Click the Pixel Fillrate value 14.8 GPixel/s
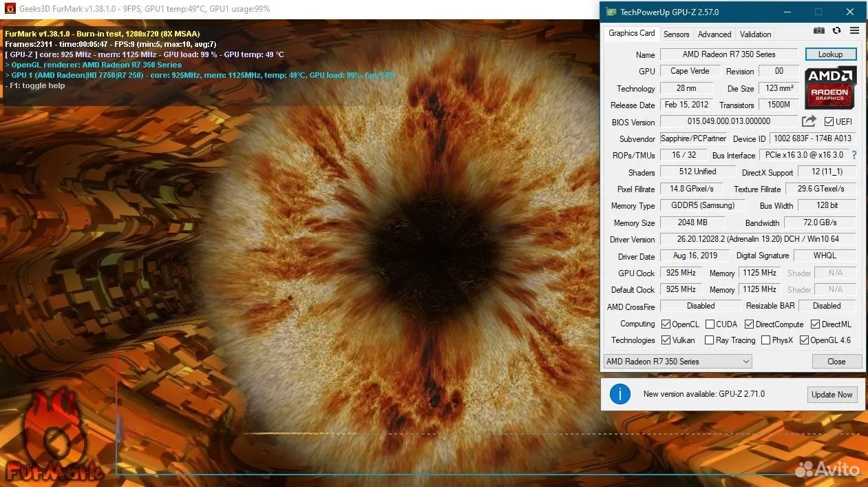 (x=692, y=189)
